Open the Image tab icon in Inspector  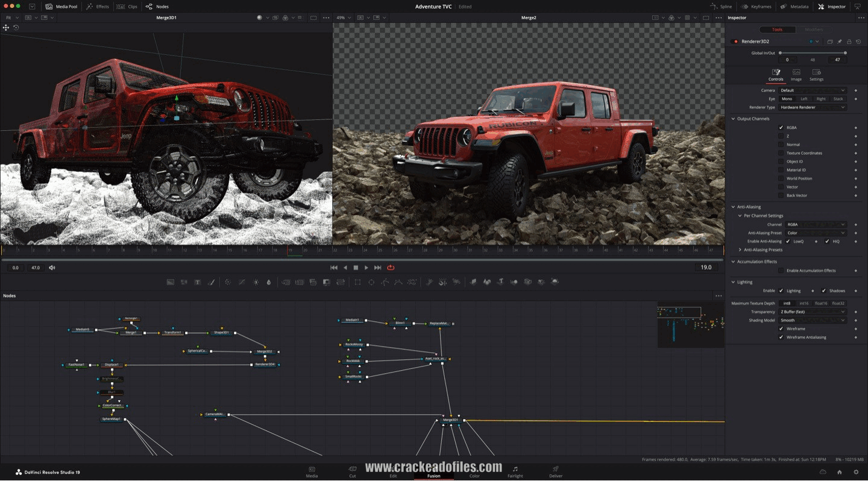point(796,75)
